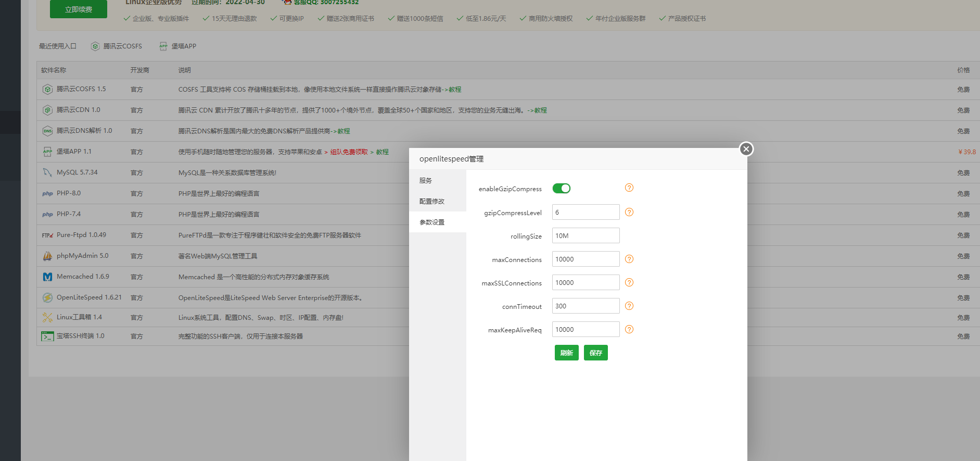Image resolution: width=980 pixels, height=461 pixels.
Task: Click the Pure-Ftpd 1.0.49 name
Action: tap(81, 235)
